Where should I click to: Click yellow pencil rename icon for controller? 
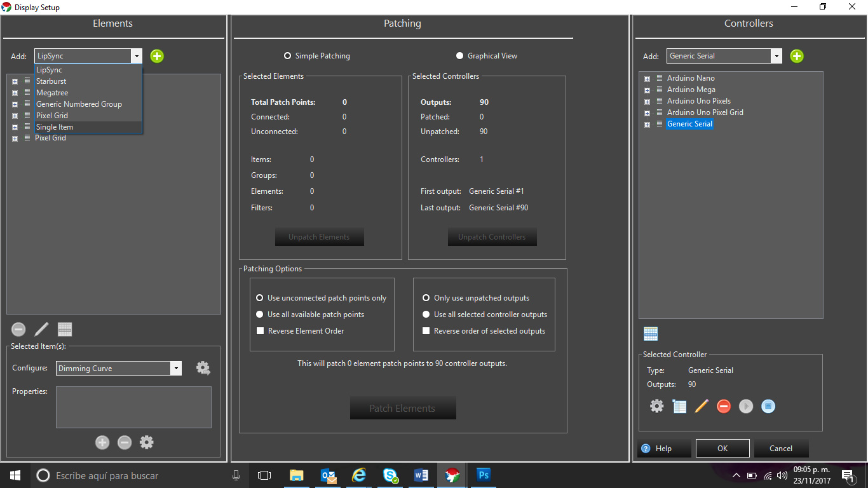click(x=702, y=406)
